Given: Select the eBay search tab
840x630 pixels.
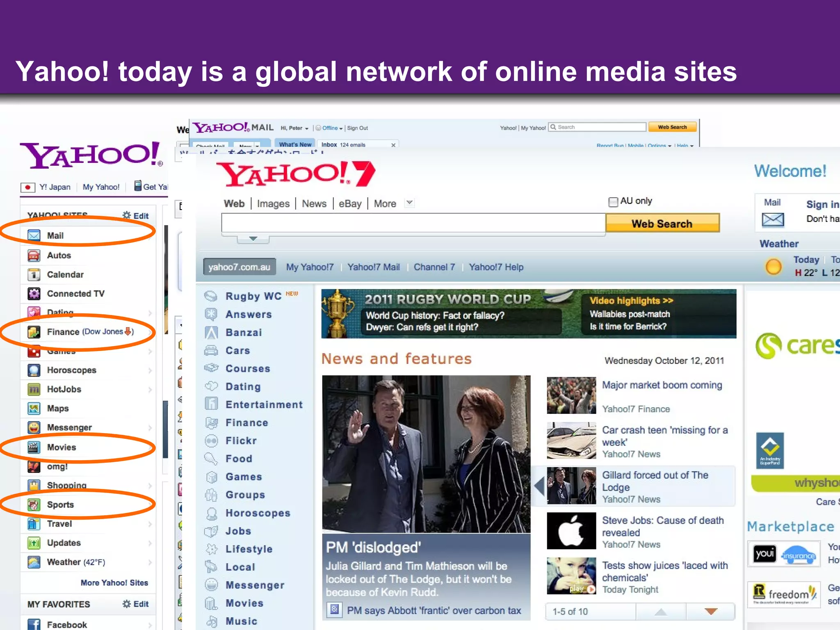Looking at the screenshot, I should [350, 203].
